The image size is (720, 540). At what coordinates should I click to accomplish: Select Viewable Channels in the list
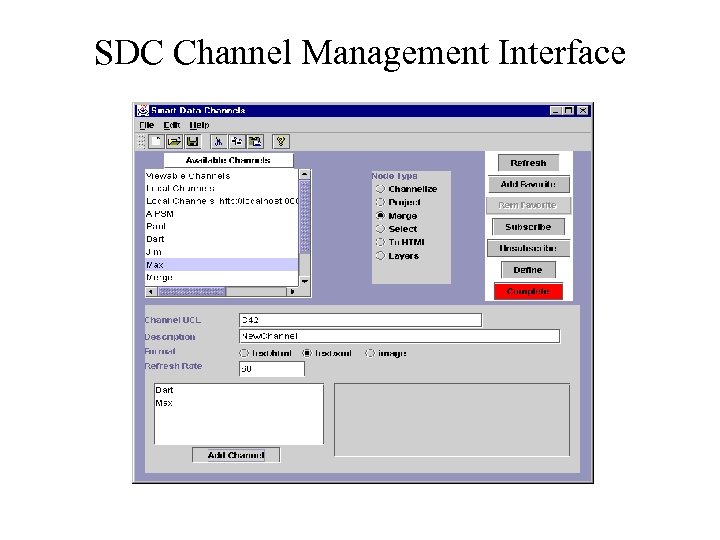point(222,176)
